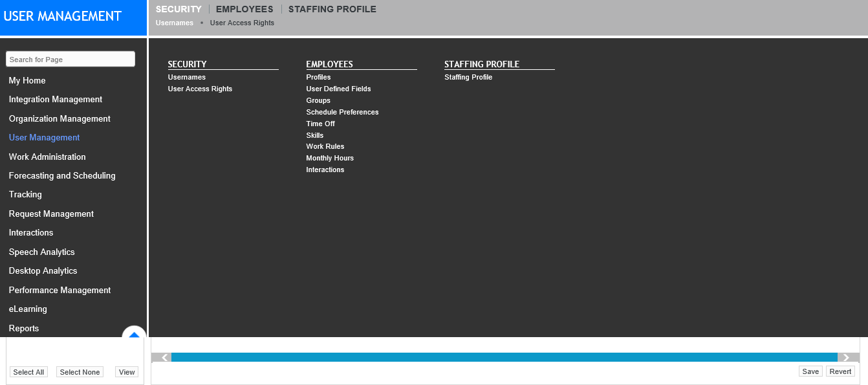Open User Defined Fields under EMPLOYEES
The width and height of the screenshot is (868, 385).
tap(338, 89)
